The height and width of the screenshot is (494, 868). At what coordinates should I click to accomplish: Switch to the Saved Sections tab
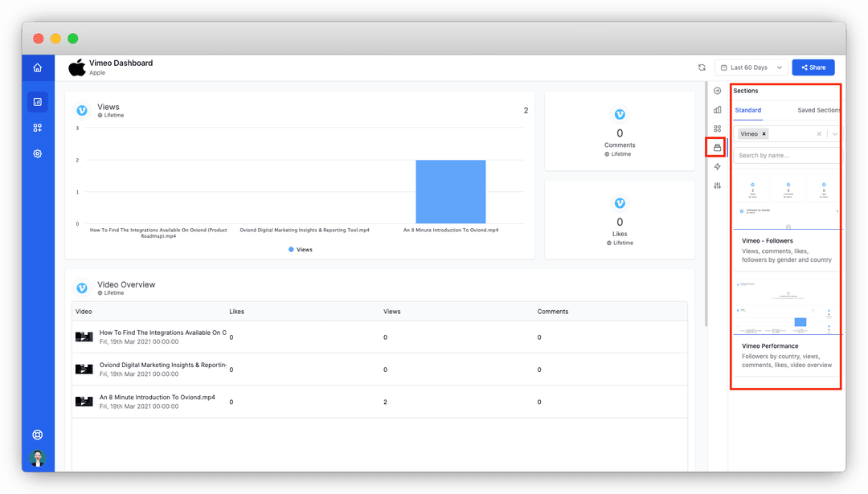point(819,110)
